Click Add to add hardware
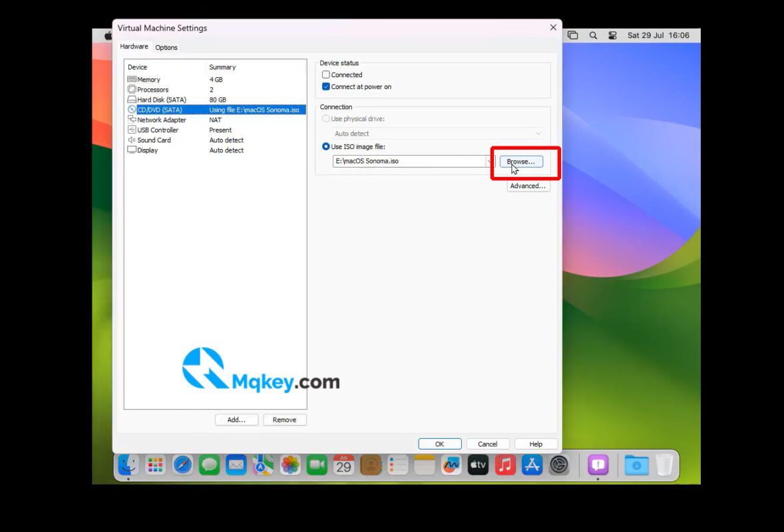Image resolution: width=784 pixels, height=532 pixels. pyautogui.click(x=236, y=420)
